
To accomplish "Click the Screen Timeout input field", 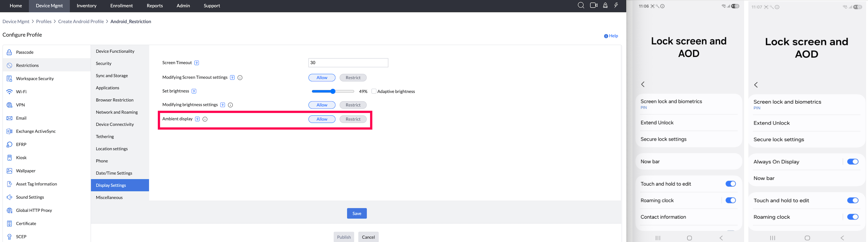I will pos(348,62).
